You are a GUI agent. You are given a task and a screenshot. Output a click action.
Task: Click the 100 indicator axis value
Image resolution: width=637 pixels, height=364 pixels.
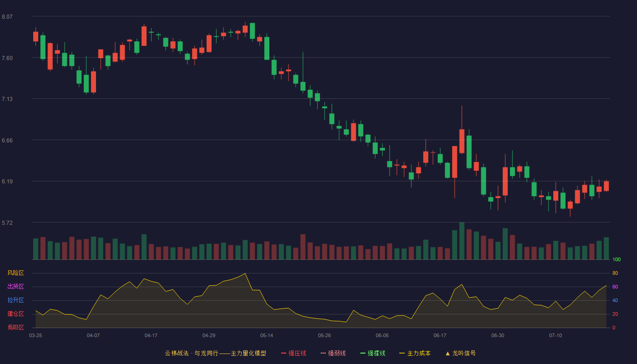[x=617, y=259]
